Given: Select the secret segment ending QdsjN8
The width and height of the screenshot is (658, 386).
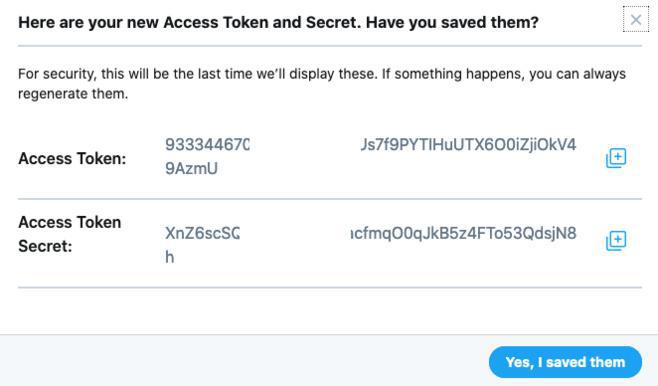Looking at the screenshot, I should click(x=464, y=233).
